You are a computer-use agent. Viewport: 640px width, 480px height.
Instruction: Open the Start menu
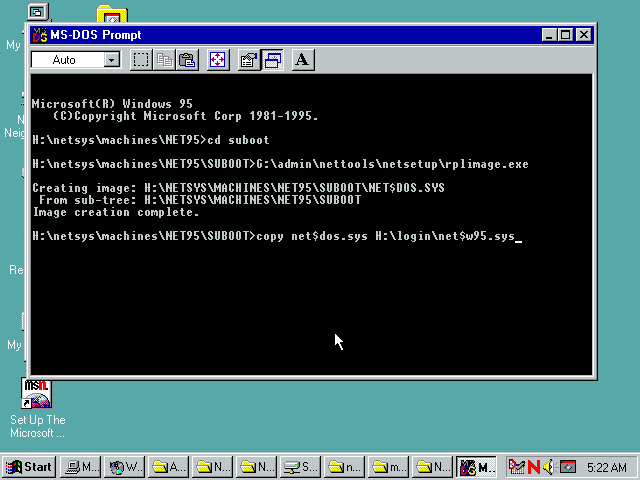[x=29, y=467]
